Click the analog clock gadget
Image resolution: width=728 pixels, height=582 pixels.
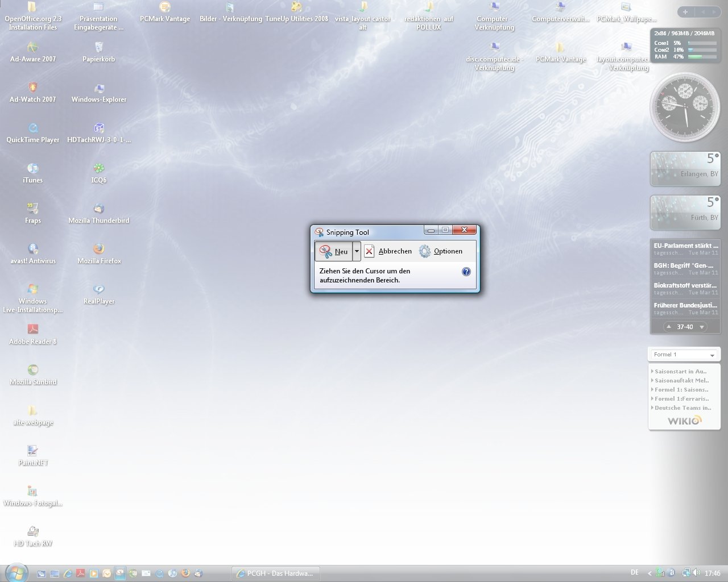685,107
